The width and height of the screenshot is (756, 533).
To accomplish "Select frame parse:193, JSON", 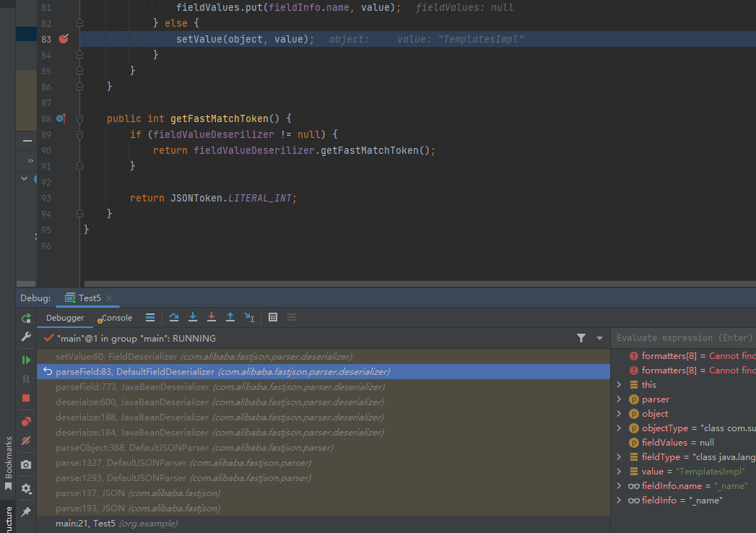I will click(x=323, y=508).
